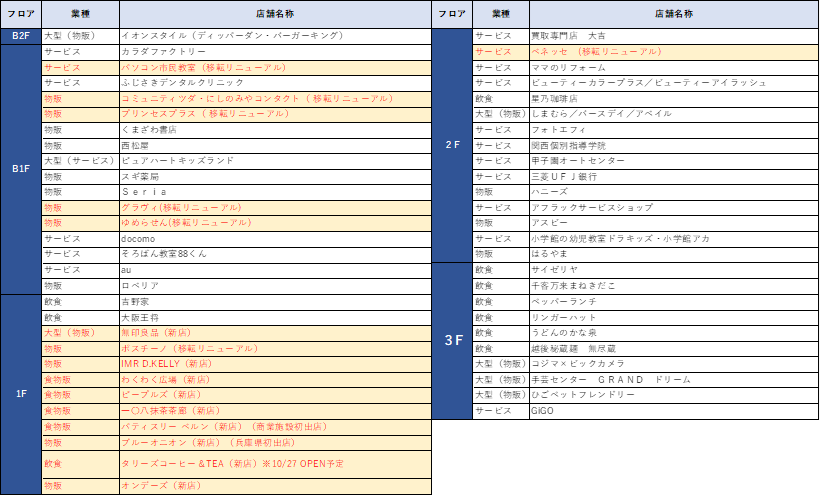This screenshot has height=496, width=820.
Task: Click the 越後秘蔵麺 無尽蔵 cell
Action: [x=674, y=348]
